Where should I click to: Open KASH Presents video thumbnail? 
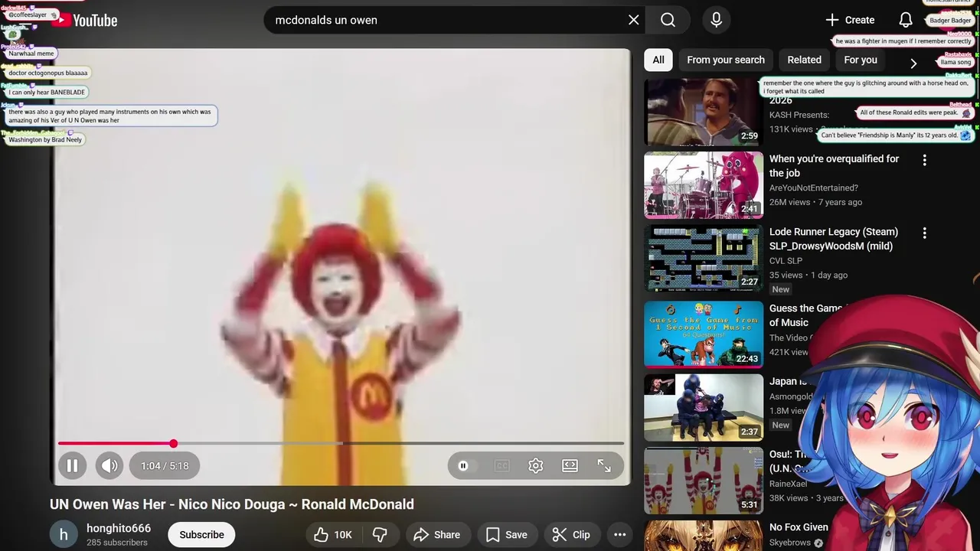[704, 112]
